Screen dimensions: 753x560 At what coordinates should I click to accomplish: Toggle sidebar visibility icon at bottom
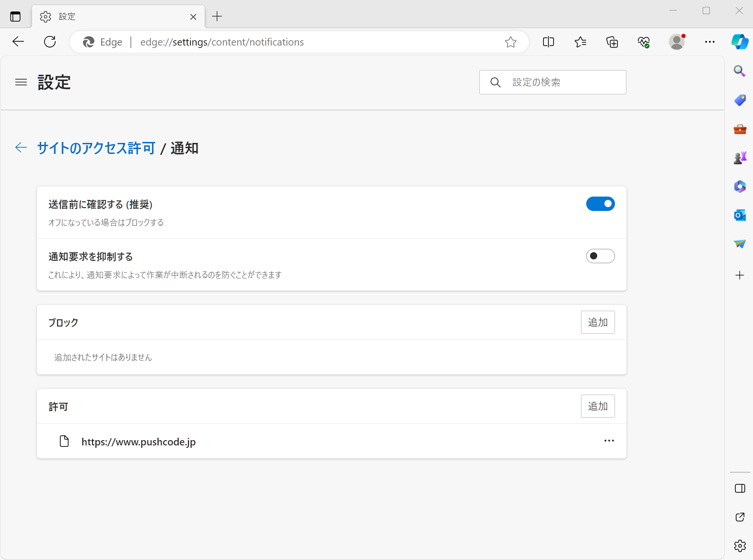(x=740, y=489)
